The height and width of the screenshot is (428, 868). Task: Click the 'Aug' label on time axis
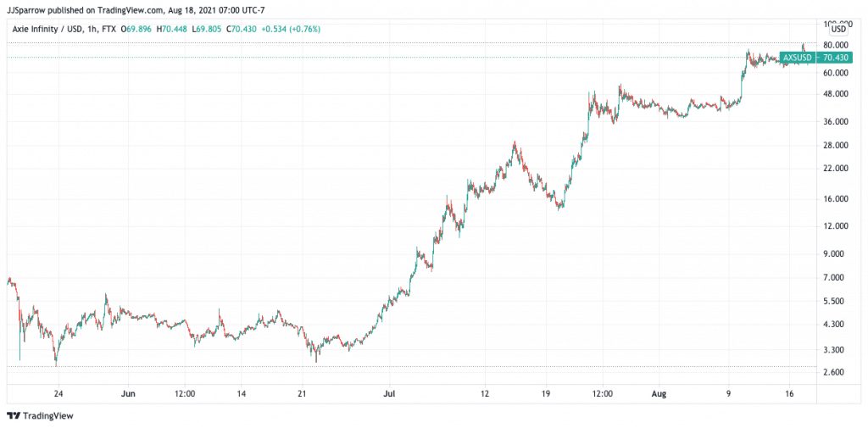click(658, 394)
